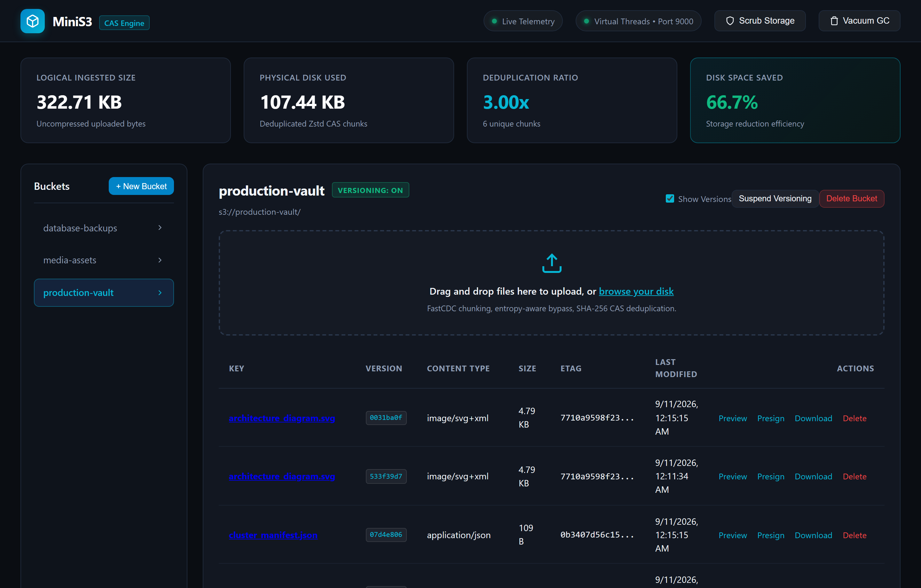Select the media-assets bucket
Image resolution: width=921 pixels, height=588 pixels.
click(104, 260)
